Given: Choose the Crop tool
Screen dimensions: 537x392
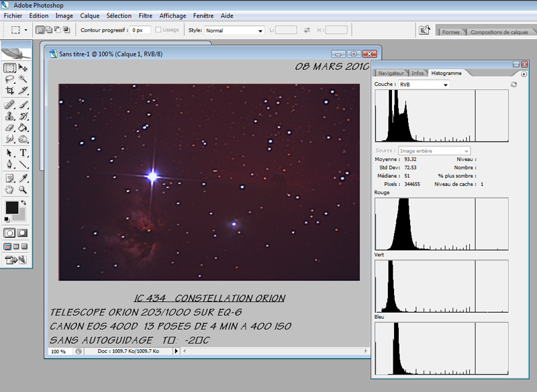Looking at the screenshot, I should (9, 91).
